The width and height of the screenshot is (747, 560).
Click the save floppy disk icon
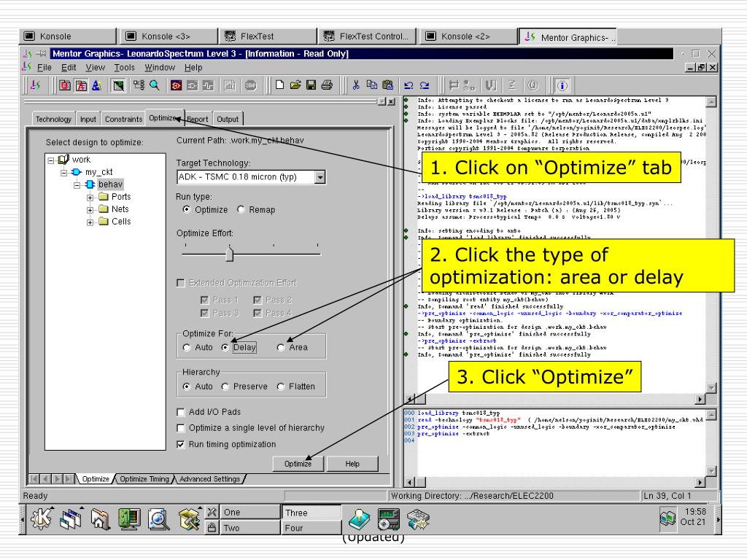311,85
